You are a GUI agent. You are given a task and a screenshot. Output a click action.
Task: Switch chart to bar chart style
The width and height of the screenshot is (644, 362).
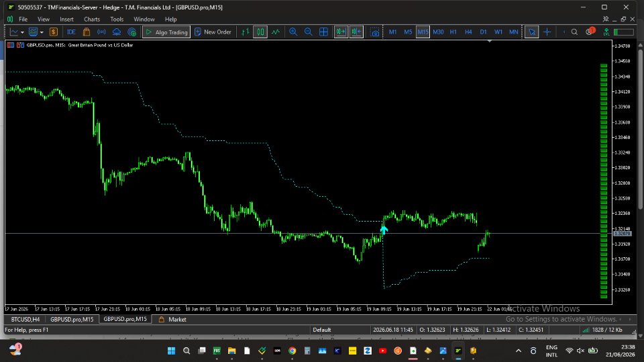[x=246, y=32]
